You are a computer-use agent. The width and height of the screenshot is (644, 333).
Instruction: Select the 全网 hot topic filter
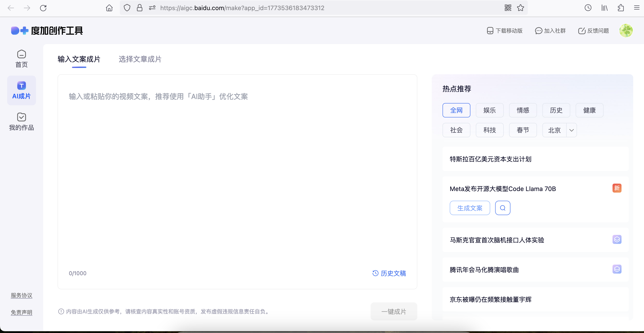pyautogui.click(x=456, y=110)
